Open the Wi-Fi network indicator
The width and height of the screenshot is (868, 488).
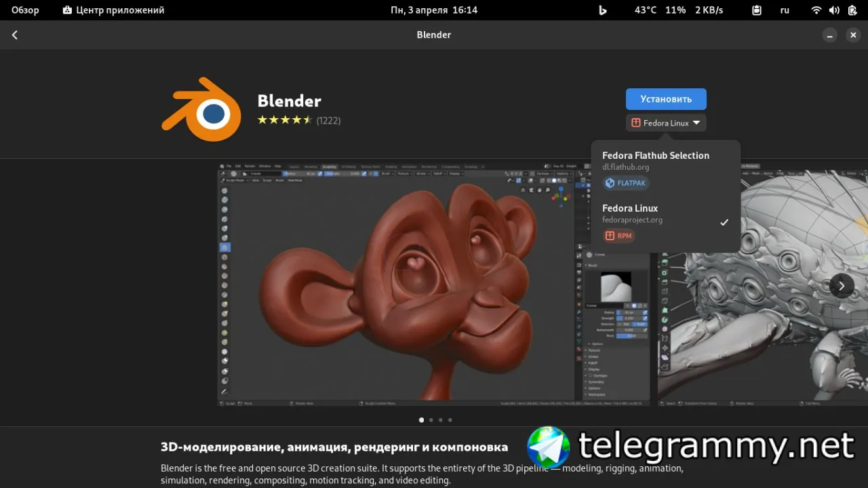[816, 10]
